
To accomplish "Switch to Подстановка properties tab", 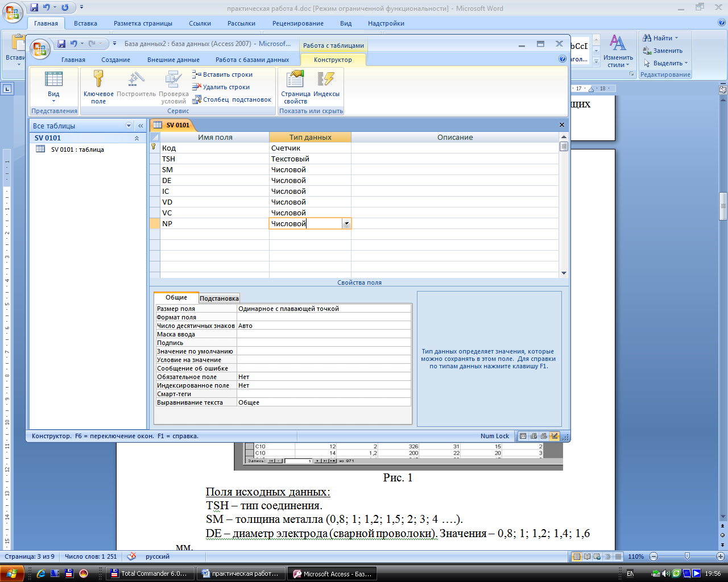I will (219, 298).
